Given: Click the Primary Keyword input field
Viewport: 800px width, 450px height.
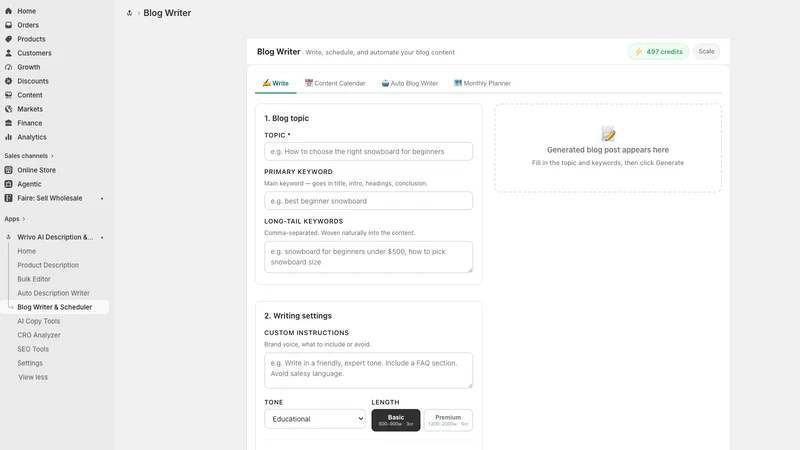Looking at the screenshot, I should (368, 201).
